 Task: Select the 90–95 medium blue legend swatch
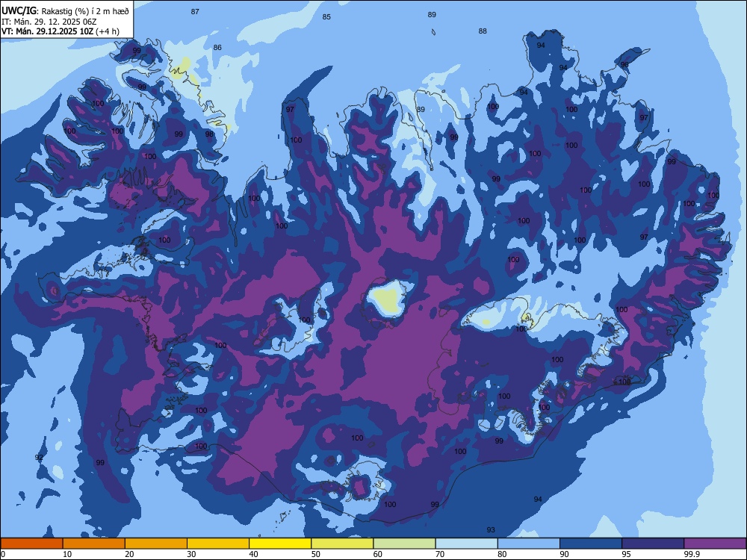pyautogui.click(x=591, y=544)
